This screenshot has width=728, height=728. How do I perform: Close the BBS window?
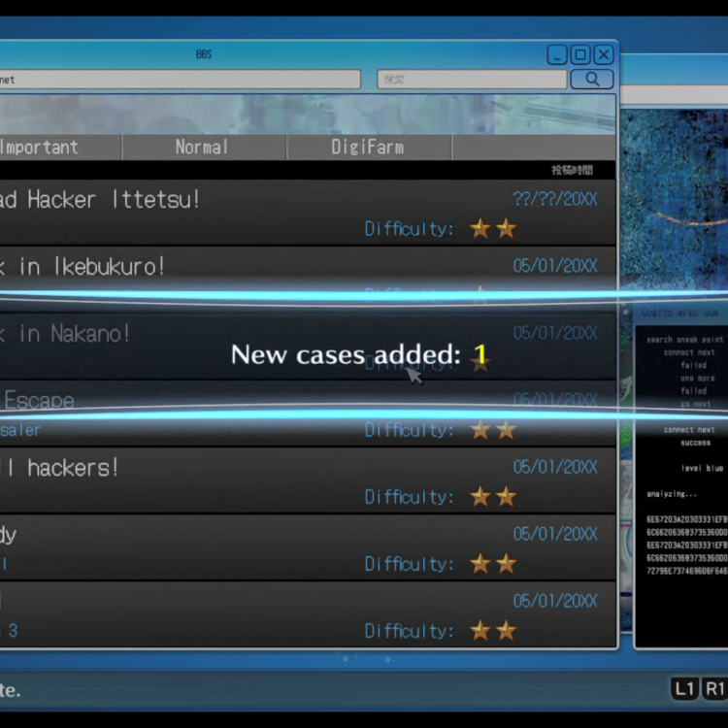pos(604,54)
